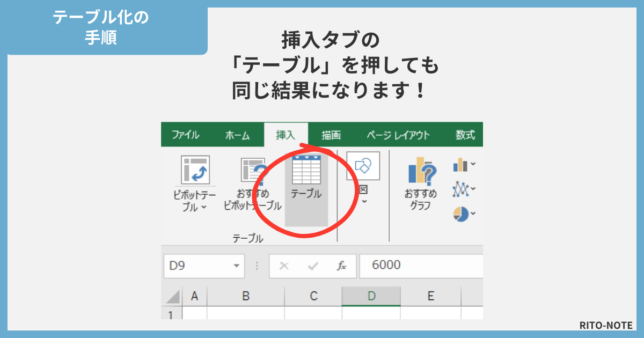Open the ファイル menu
This screenshot has width=644, height=338.
185,135
